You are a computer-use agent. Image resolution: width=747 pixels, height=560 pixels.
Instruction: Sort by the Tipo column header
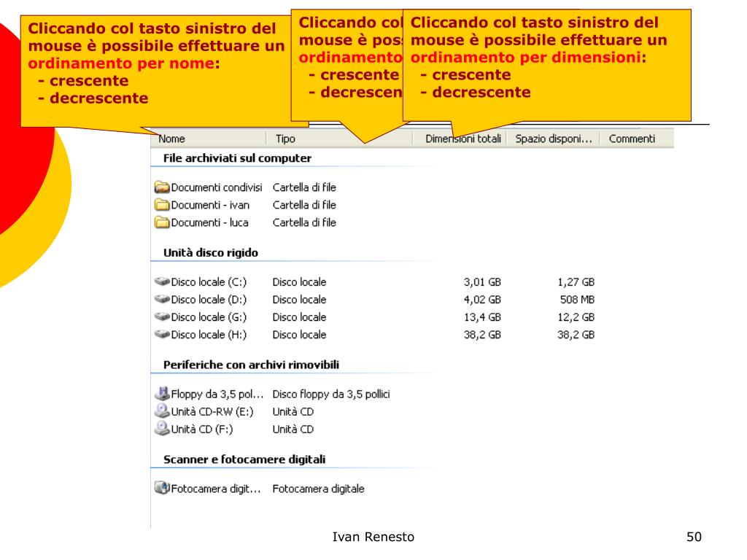point(338,139)
